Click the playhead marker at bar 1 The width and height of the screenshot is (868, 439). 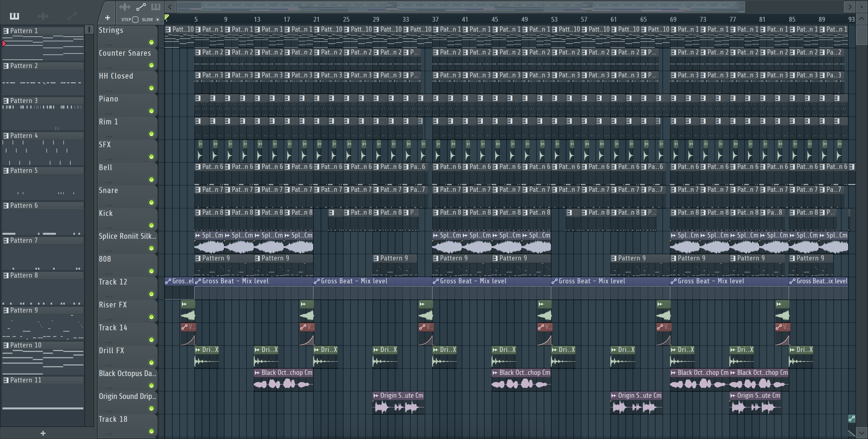[x=167, y=17]
